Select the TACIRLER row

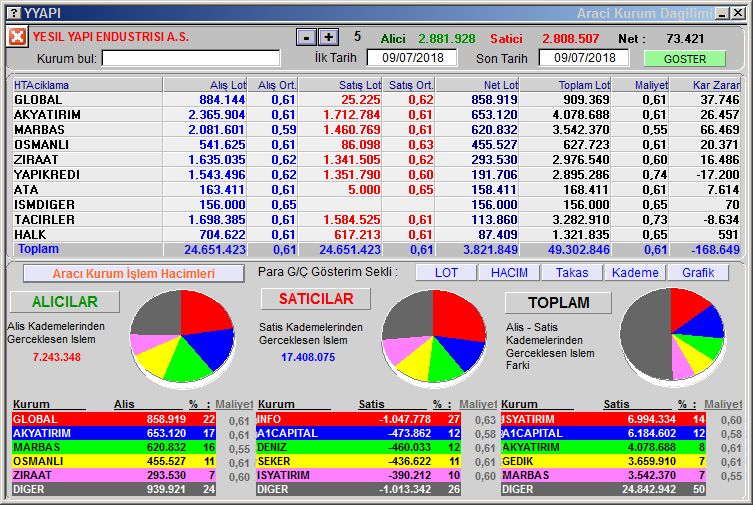point(376,219)
